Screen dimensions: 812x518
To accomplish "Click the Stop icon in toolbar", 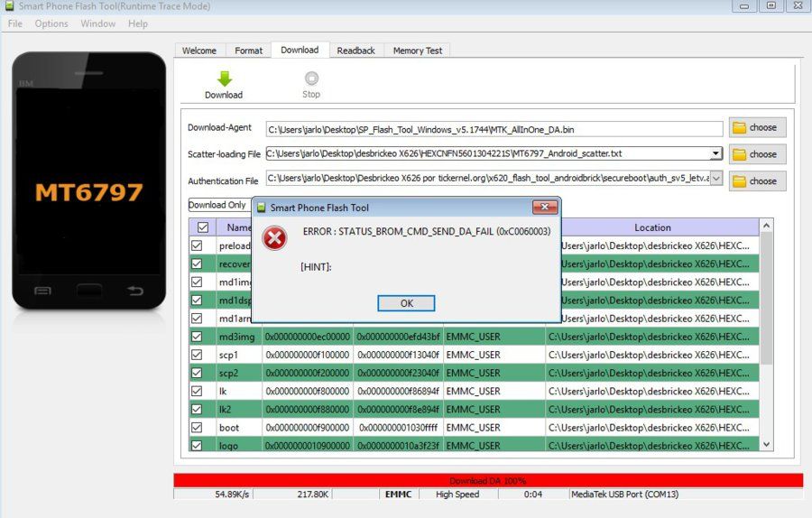I will [311, 79].
